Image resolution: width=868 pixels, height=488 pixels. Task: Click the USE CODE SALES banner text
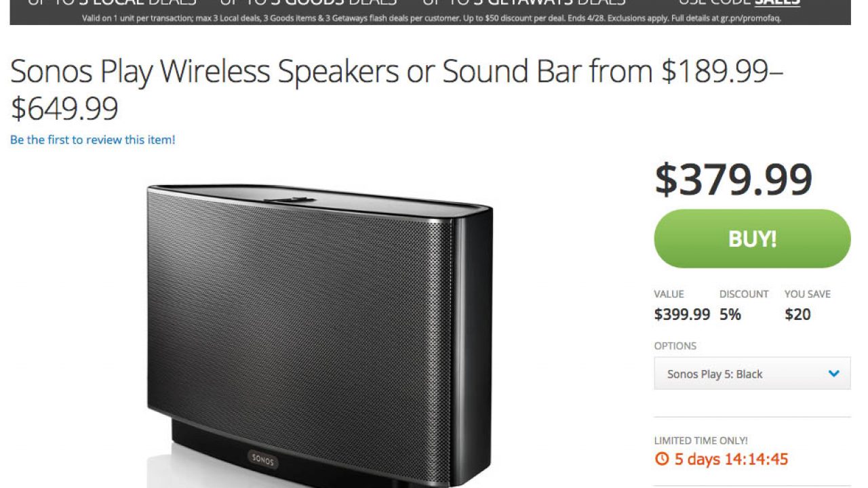[739, 3]
